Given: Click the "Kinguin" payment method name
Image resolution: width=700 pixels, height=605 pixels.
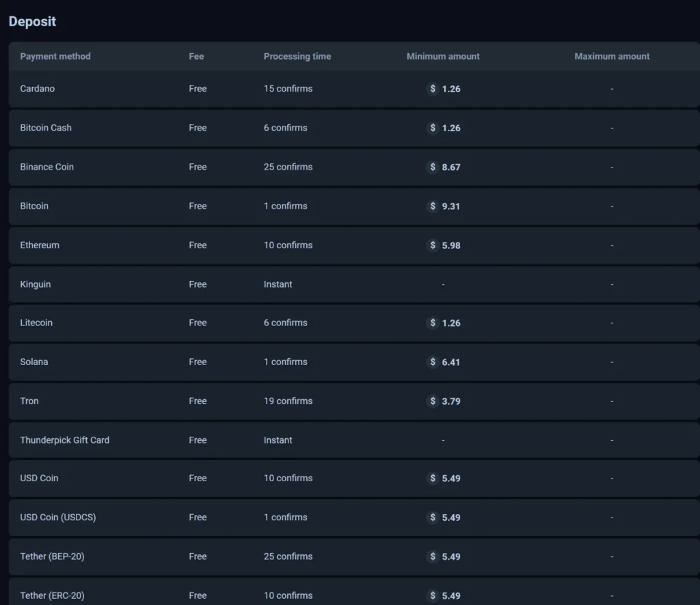Looking at the screenshot, I should coord(36,284).
